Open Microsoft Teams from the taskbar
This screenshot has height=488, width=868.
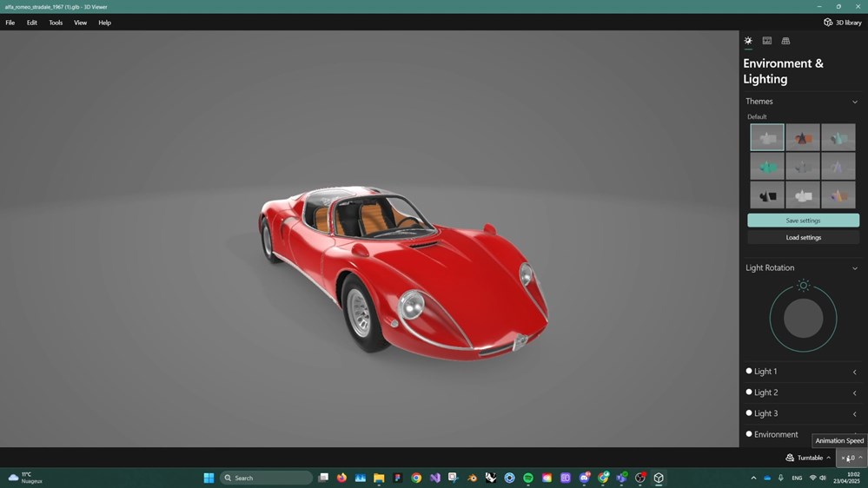tap(621, 478)
